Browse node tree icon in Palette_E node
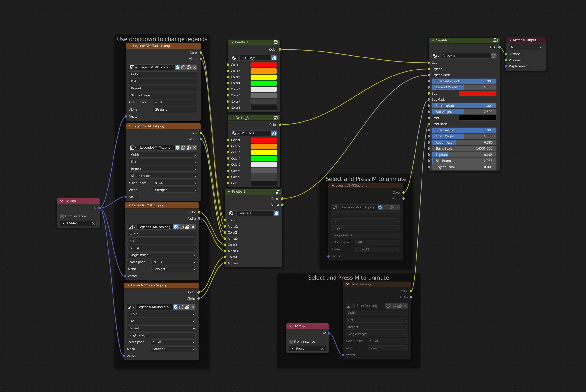The image size is (586, 392). pyautogui.click(x=232, y=213)
